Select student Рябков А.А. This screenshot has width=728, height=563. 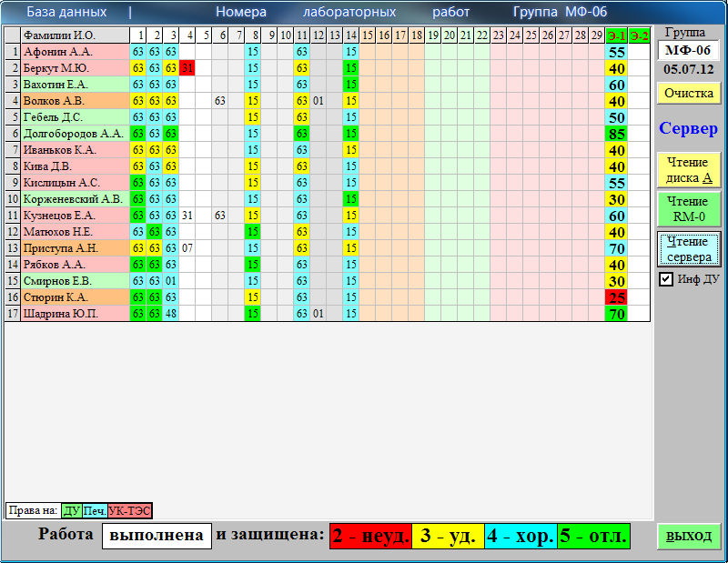point(76,265)
